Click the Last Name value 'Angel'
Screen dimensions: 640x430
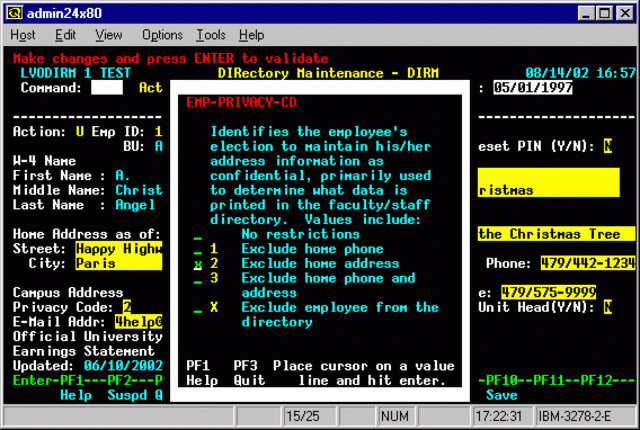tap(135, 205)
